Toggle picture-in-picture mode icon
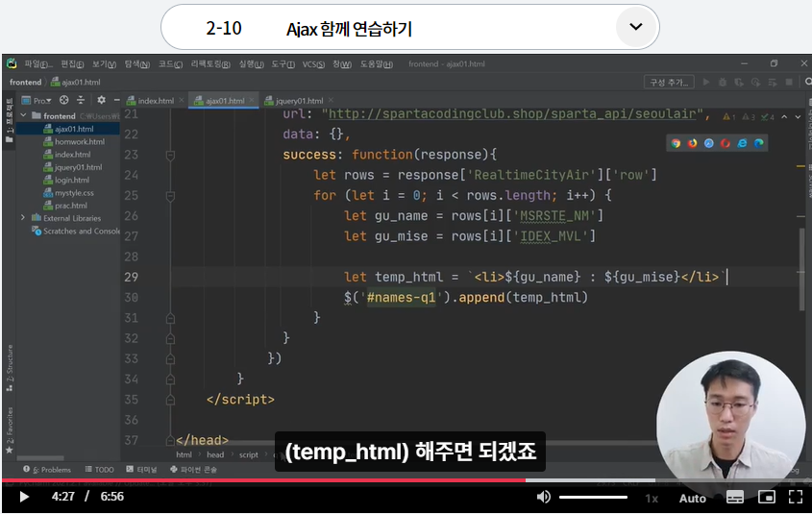 [x=766, y=497]
